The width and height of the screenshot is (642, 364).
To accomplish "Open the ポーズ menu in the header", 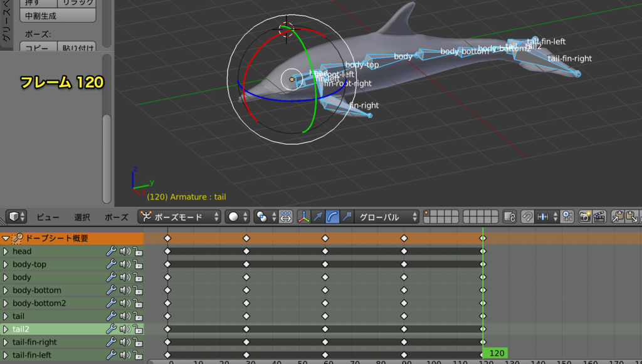I will [116, 217].
